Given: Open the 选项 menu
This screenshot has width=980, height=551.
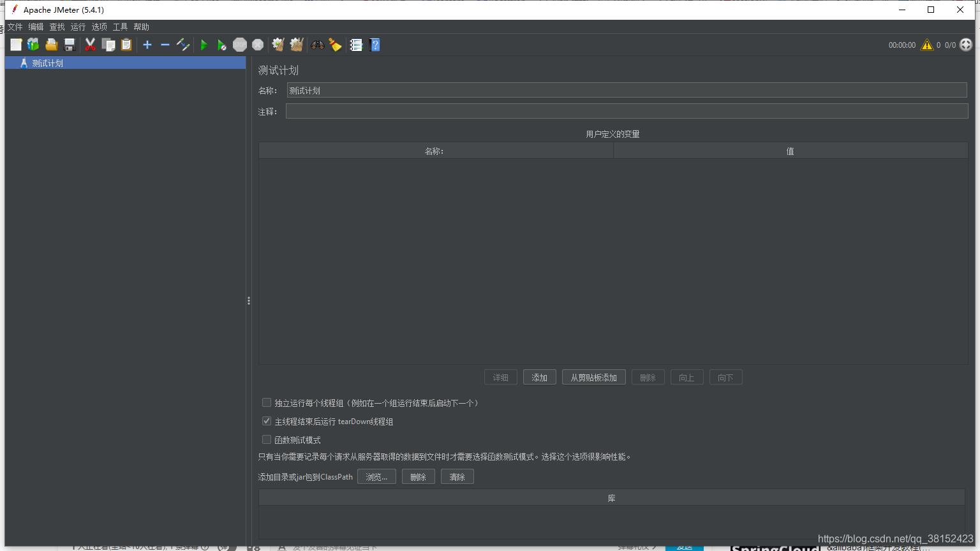Looking at the screenshot, I should (x=99, y=27).
